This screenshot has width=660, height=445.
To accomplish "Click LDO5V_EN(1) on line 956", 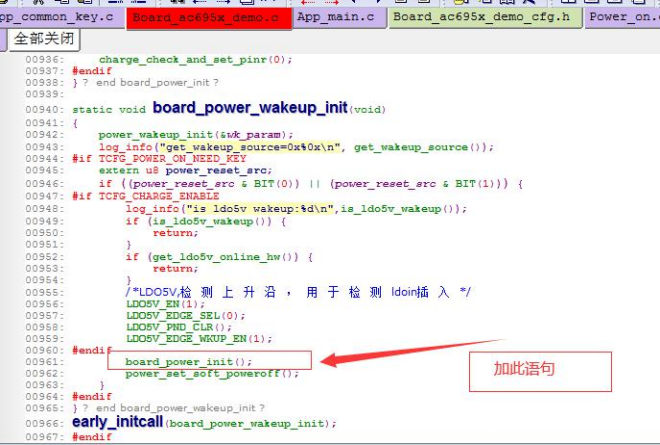I will coord(165,304).
